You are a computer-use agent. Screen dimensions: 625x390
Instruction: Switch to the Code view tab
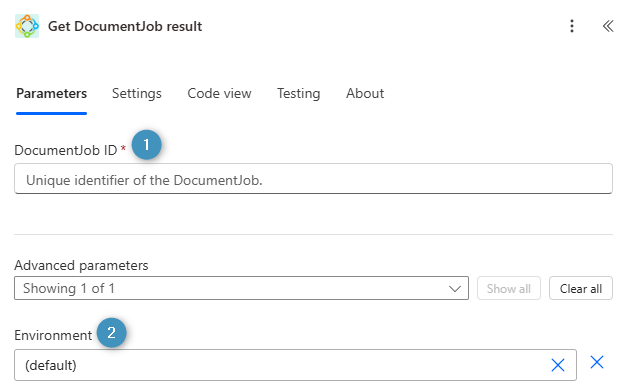(x=219, y=93)
